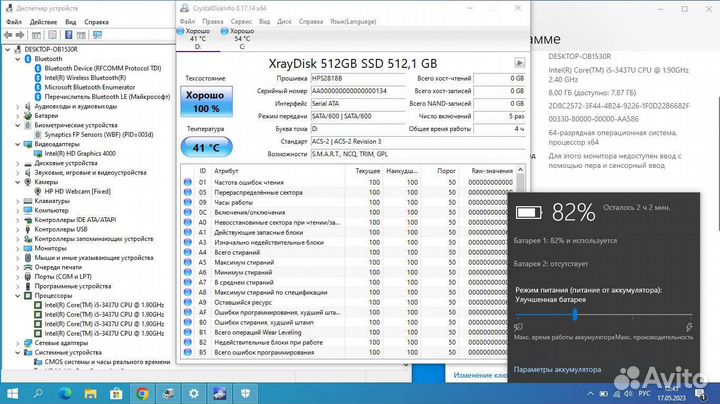
Task: Click the taskbar clock showing 17.05.2023
Action: (x=672, y=393)
